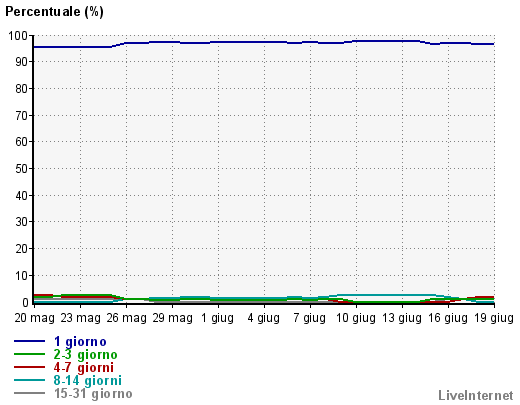Image resolution: width=520 pixels, height=405 pixels.
Task: Click the '10 giug' date axis label
Action: [x=356, y=318]
